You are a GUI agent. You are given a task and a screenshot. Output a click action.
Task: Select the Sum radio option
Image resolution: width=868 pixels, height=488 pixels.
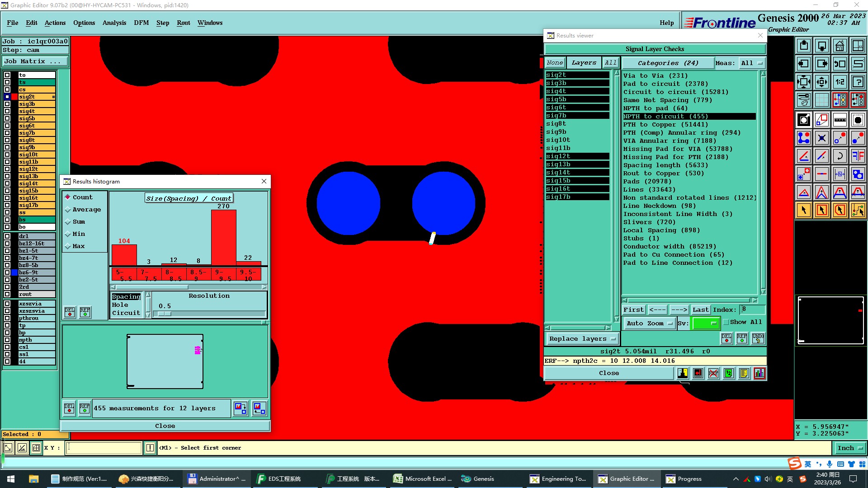point(75,222)
